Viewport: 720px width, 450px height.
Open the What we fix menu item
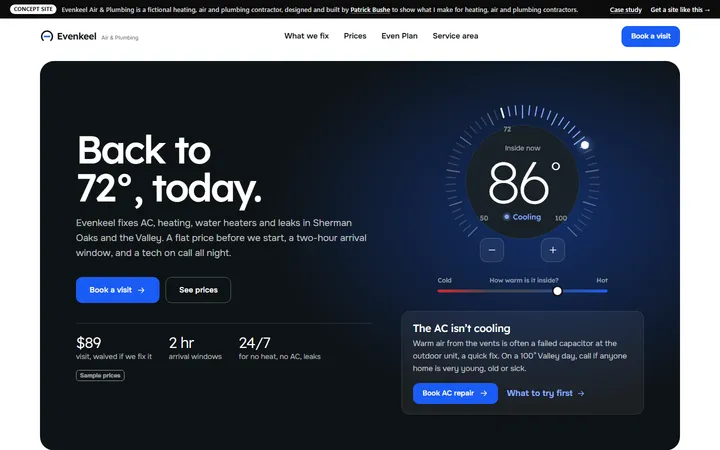coord(306,36)
